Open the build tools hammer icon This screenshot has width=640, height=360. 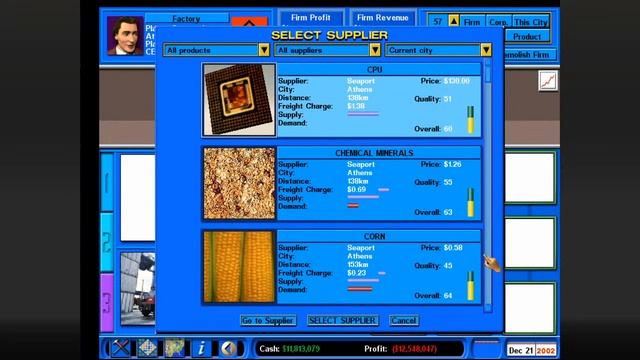click(121, 348)
